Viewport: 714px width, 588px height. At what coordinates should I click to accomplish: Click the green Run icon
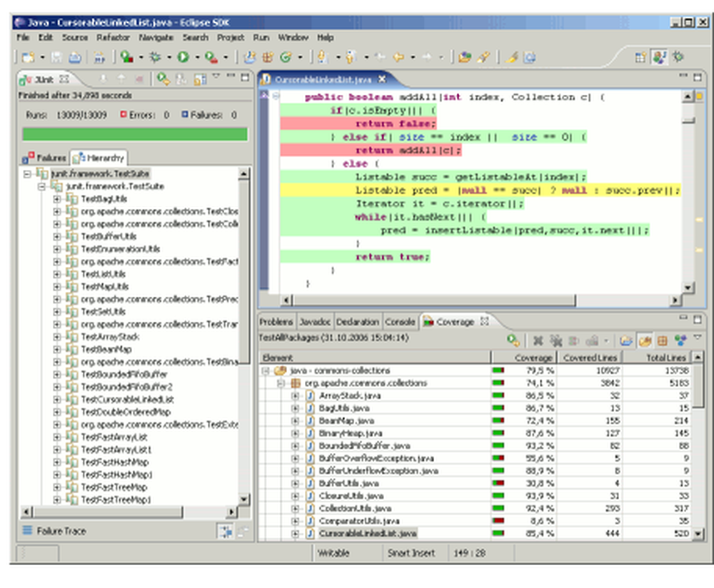coord(183,57)
